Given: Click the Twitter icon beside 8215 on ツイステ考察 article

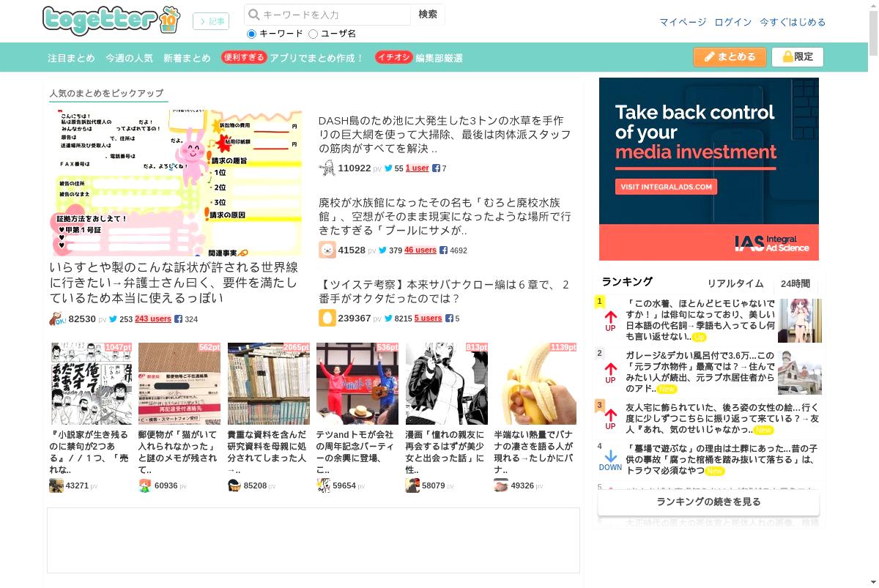Looking at the screenshot, I should pos(388,319).
